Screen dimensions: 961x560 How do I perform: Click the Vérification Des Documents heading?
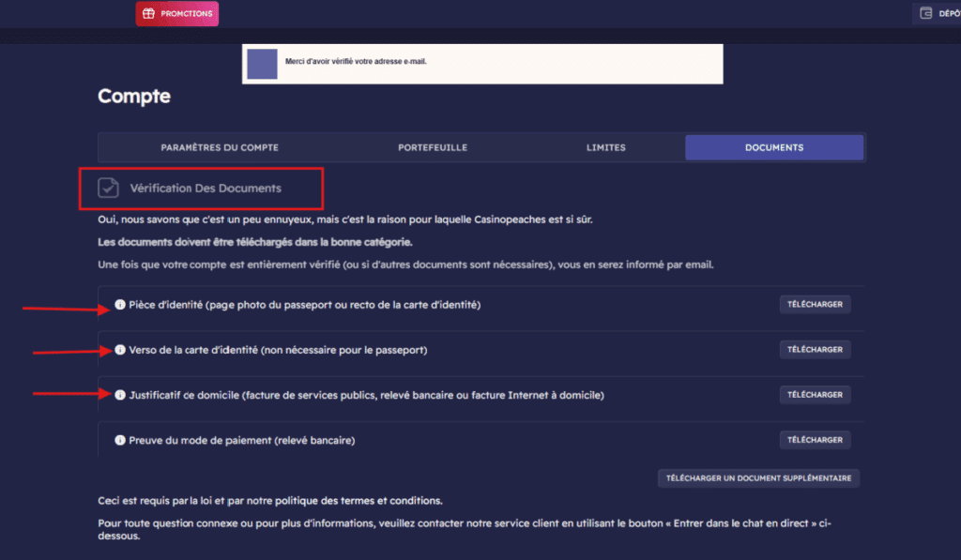(206, 189)
